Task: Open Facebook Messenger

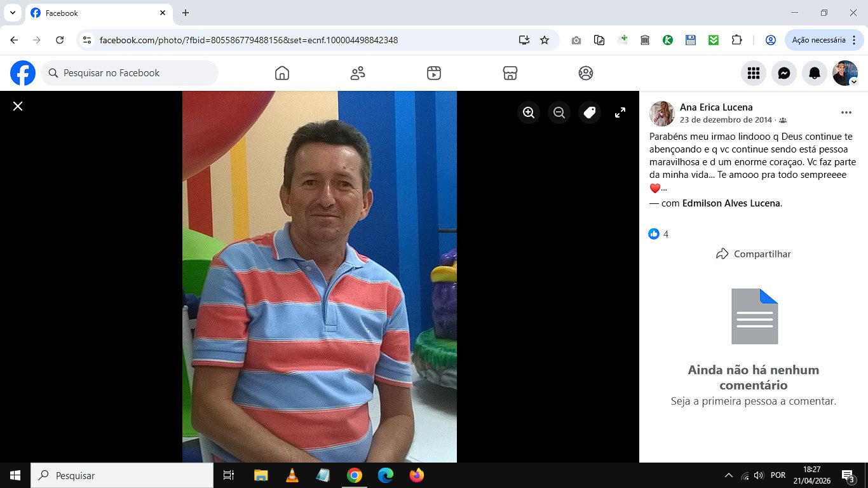Action: 784,73
